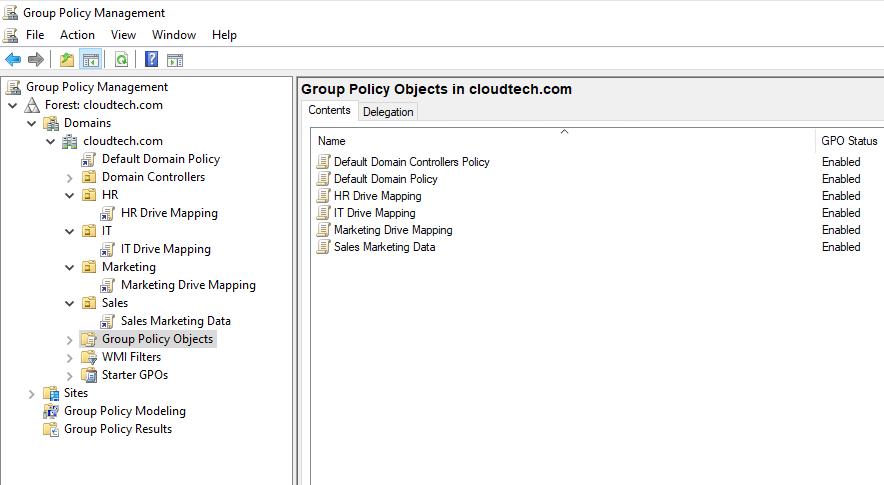
Task: Open the Action menu
Action: pos(77,35)
